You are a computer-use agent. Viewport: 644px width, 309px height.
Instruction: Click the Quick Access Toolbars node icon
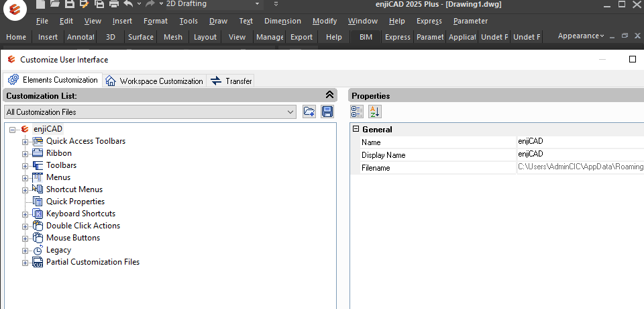[x=38, y=141]
